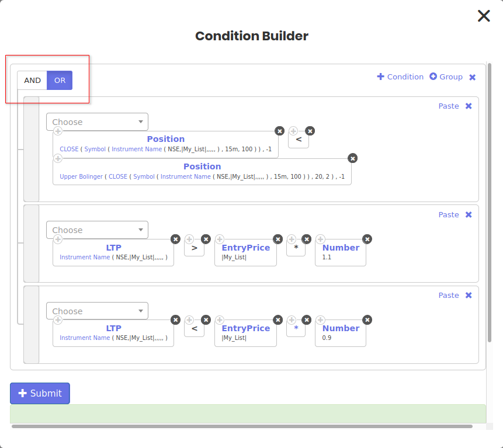
Task: Click plus icon on first CLOSE Position block
Action: click(x=58, y=131)
